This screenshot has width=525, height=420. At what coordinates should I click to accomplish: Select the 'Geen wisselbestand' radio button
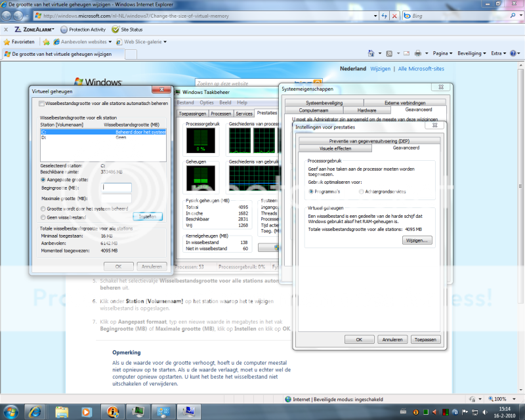(43, 217)
